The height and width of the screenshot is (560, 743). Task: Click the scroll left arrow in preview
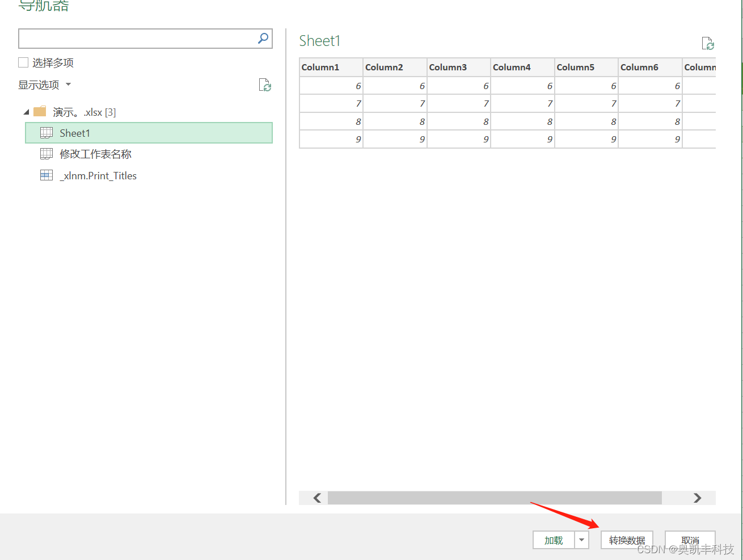317,498
